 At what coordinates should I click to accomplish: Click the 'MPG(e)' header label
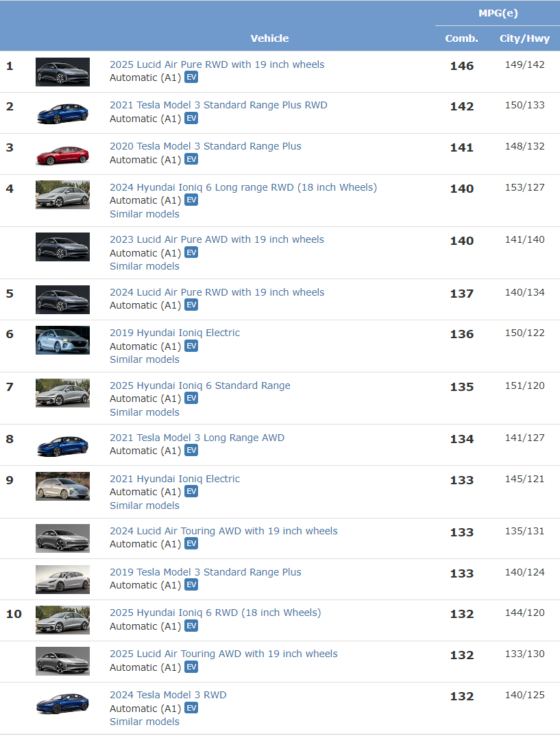coord(498,13)
